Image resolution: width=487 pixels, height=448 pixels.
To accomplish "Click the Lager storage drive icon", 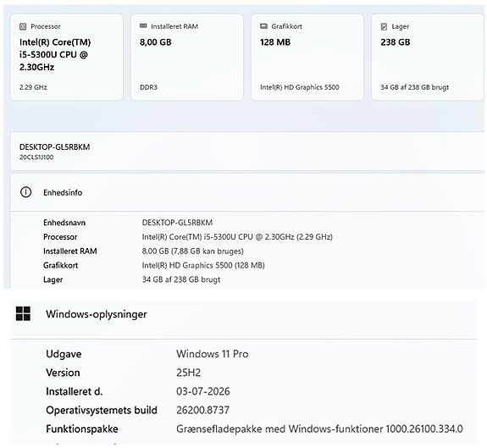I will coord(384,27).
